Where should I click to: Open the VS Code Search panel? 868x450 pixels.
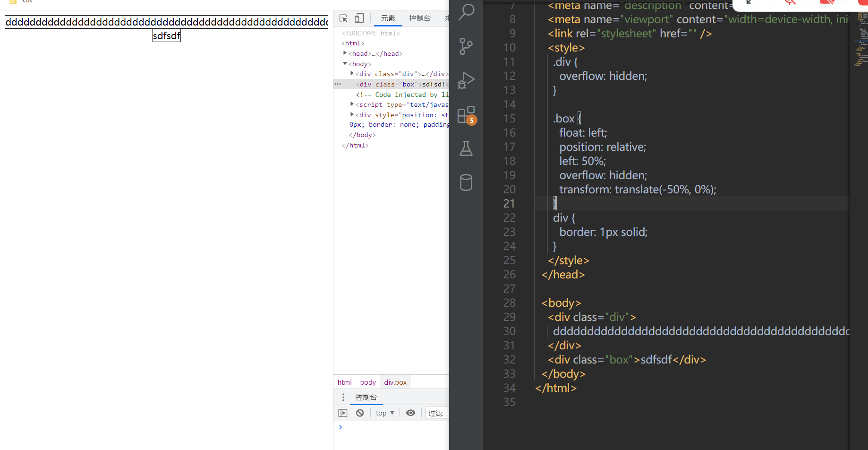pos(466,12)
